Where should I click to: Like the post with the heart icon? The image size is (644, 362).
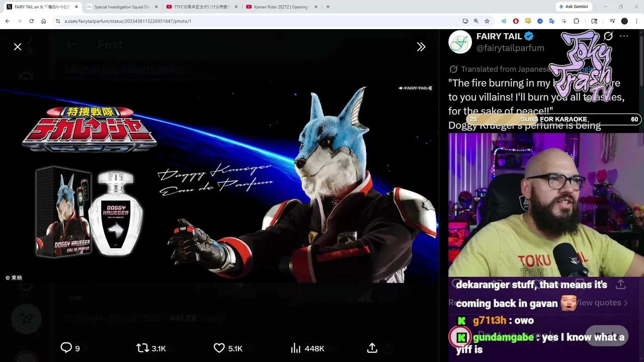coord(219,348)
